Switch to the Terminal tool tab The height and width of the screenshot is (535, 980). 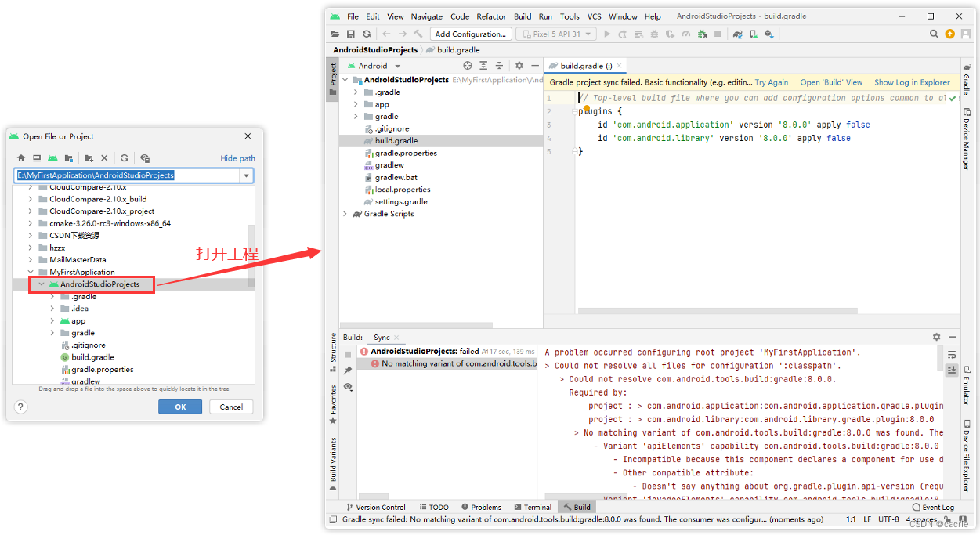click(x=533, y=507)
